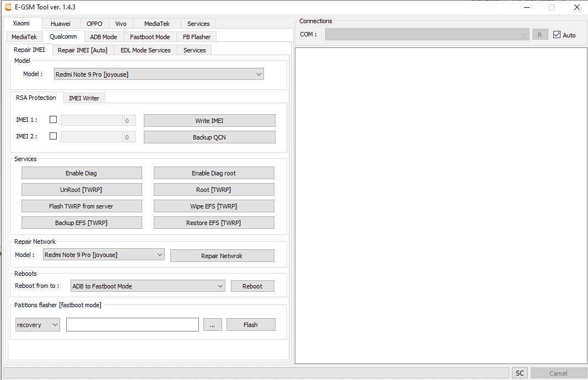This screenshot has height=380, width=588.
Task: Open the EDL Mode Services tab
Action: [x=145, y=50]
